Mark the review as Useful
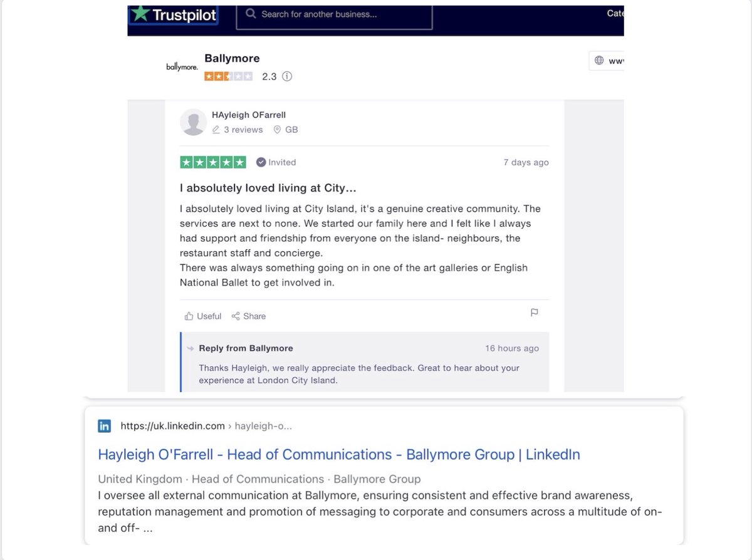This screenshot has width=752, height=560. [x=203, y=316]
